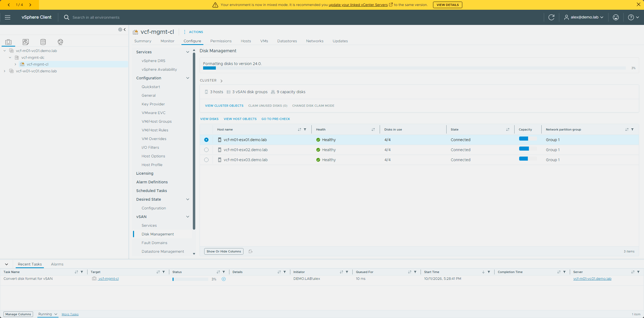The height and width of the screenshot is (318, 644).
Task: Click capacity bar for vcf-m01-esx02.demo.lab
Action: [528, 149]
